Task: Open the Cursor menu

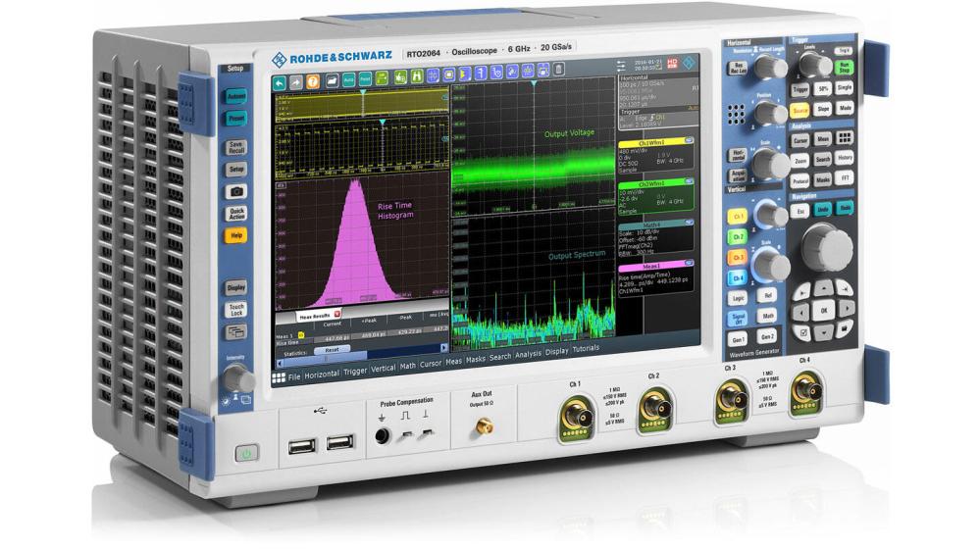Action: point(430,366)
